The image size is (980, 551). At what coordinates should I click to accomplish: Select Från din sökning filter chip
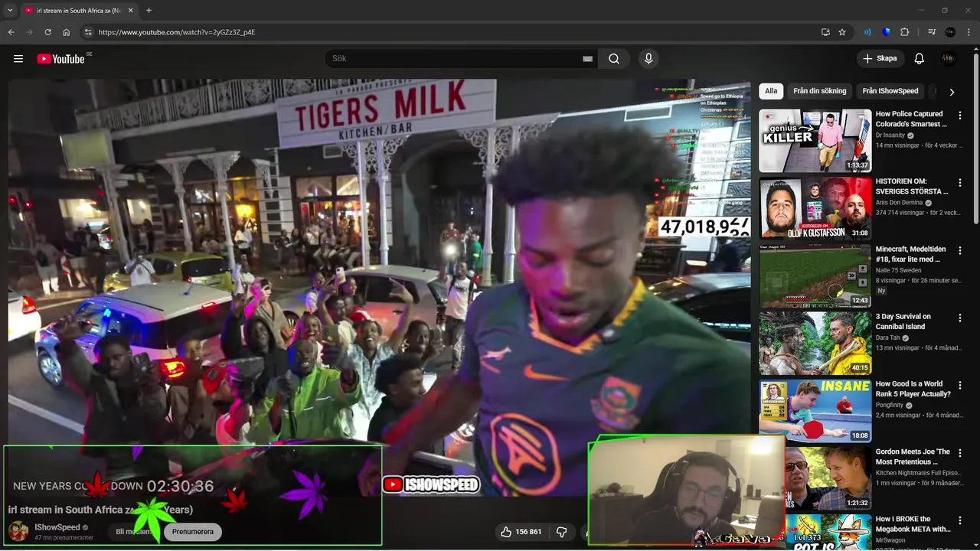pyautogui.click(x=820, y=91)
